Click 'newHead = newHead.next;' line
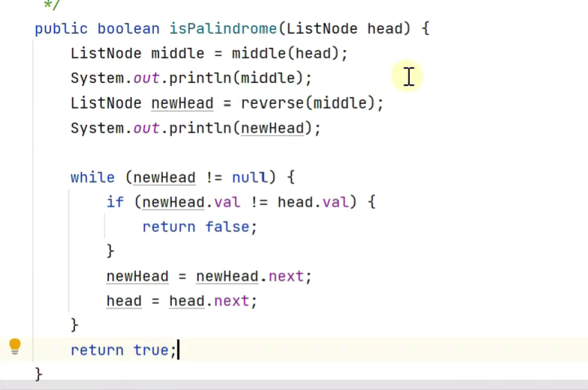 point(209,277)
